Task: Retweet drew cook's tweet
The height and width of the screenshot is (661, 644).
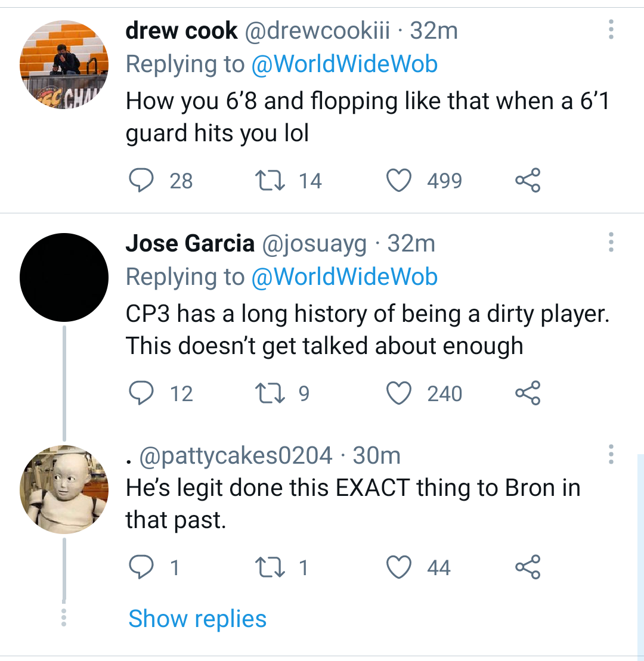Action: point(263,181)
